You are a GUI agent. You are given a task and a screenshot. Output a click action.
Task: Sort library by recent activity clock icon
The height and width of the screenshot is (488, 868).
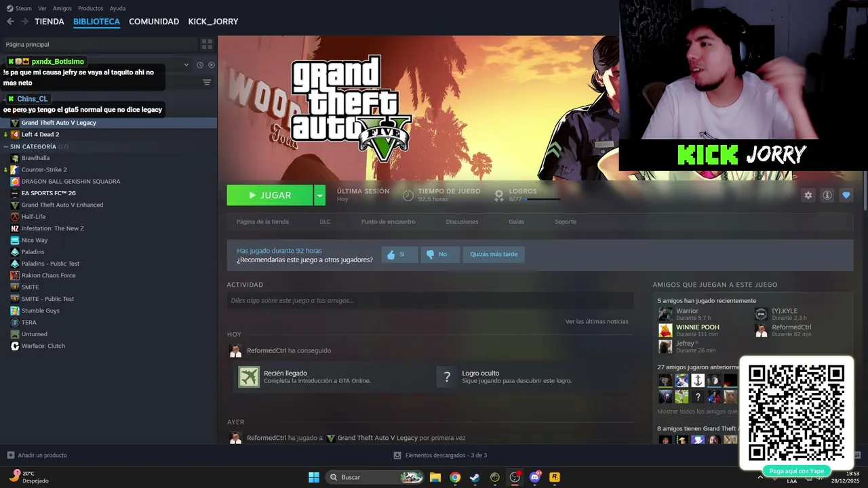tap(200, 65)
